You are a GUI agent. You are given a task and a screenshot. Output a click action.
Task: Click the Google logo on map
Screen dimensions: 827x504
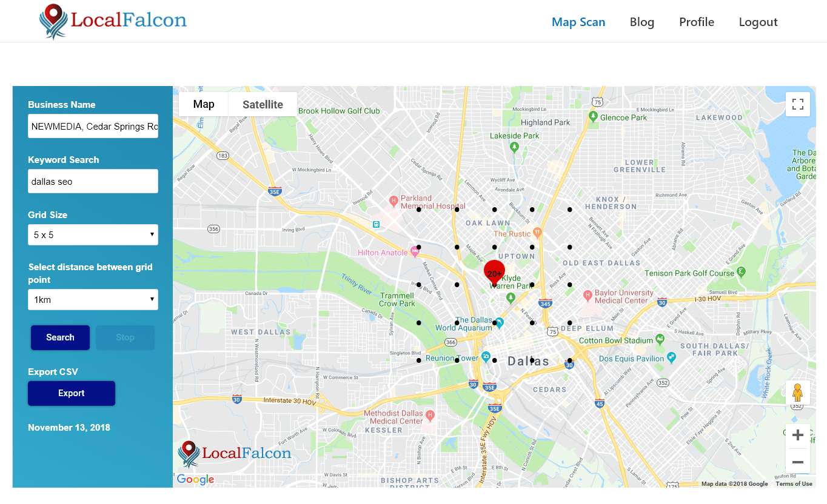(x=195, y=480)
